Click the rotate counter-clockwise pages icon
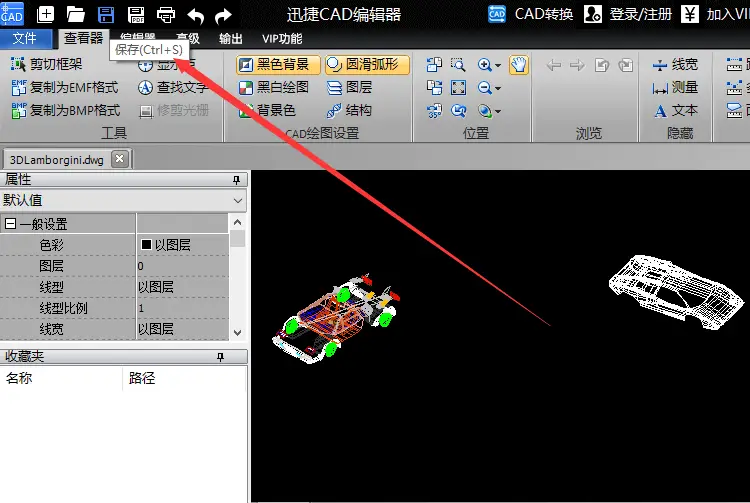750x503 pixels. coord(434,87)
